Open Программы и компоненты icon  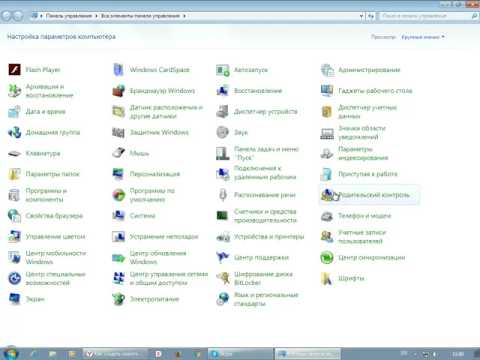click(14, 195)
